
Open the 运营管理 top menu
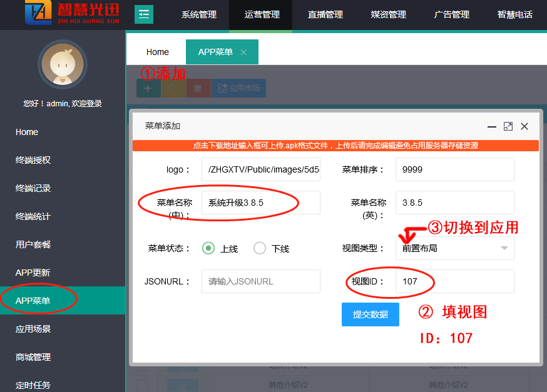click(262, 14)
